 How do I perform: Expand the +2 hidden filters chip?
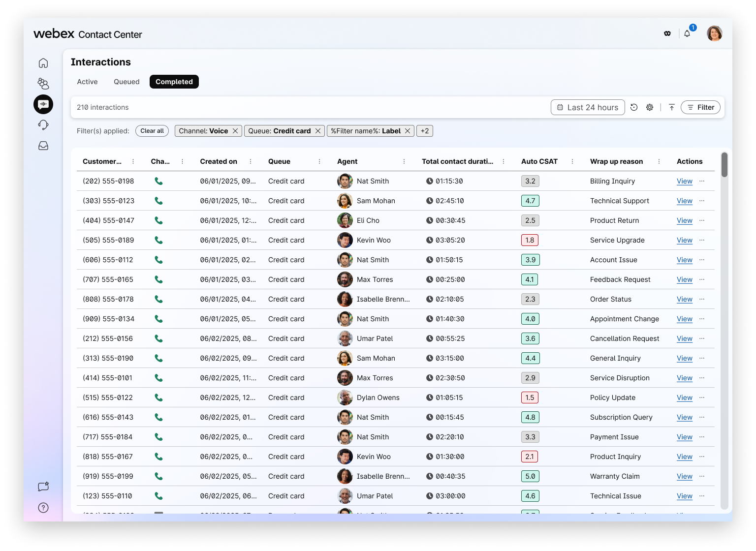tap(424, 131)
